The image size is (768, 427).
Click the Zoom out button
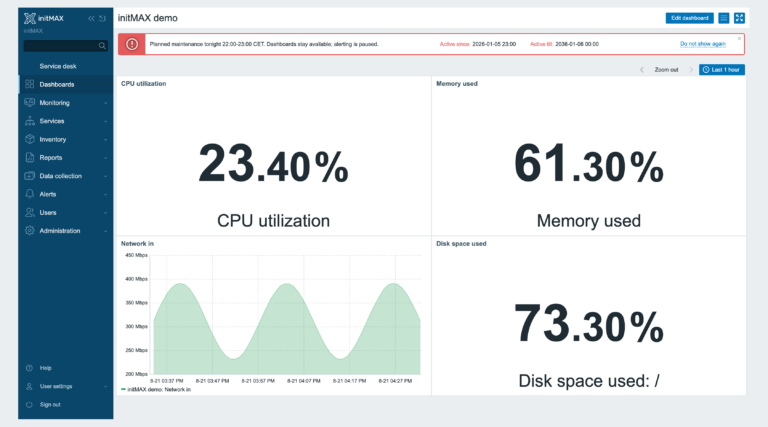tap(666, 70)
